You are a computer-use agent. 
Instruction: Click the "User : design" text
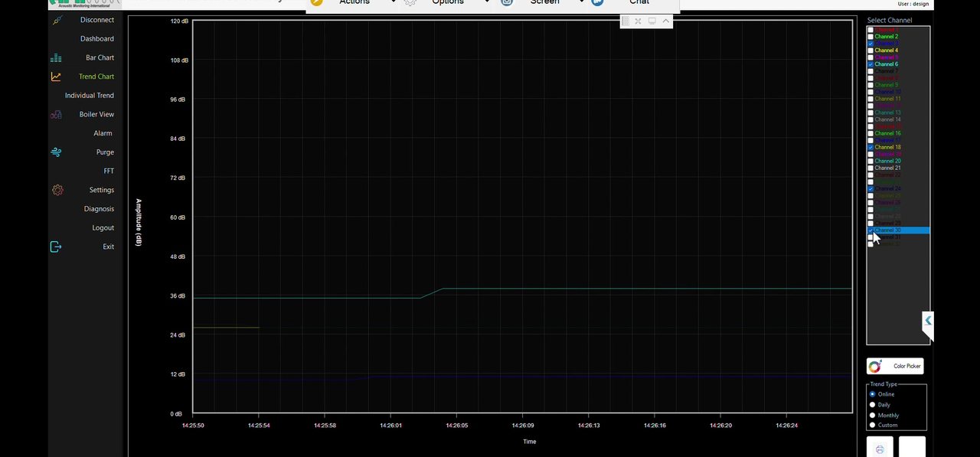click(913, 5)
